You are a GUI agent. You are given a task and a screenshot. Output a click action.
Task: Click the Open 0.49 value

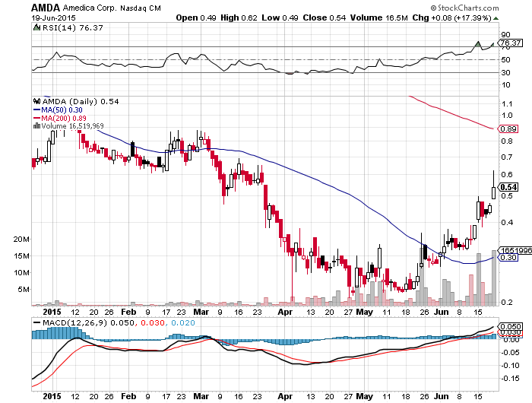[196, 17]
